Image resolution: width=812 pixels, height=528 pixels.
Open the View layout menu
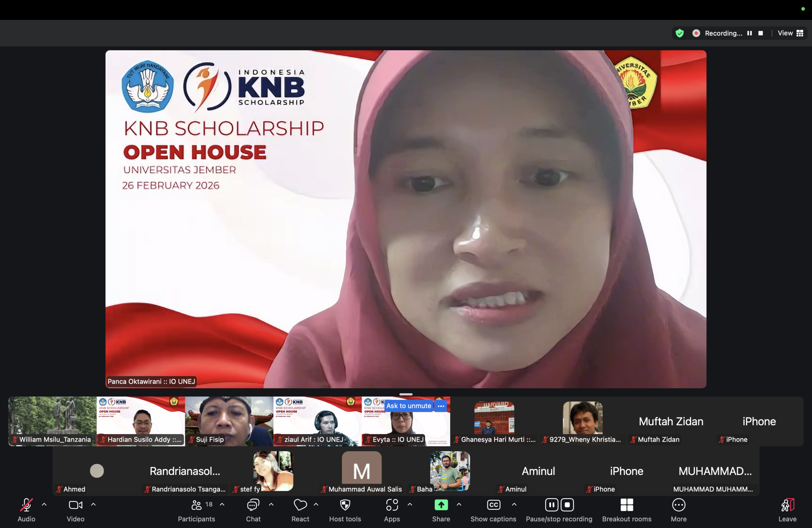pos(790,33)
